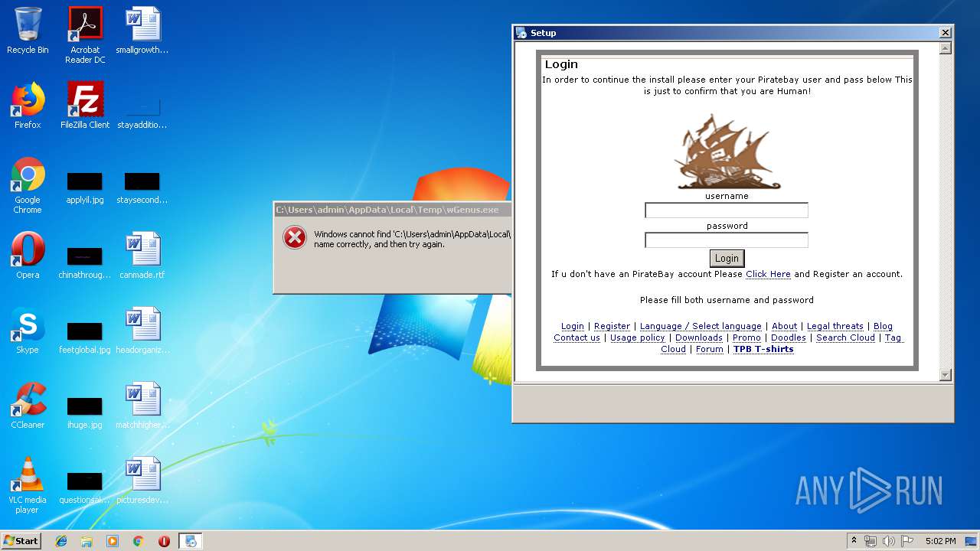Open Internet Explorer from the taskbar
Viewport: 980px width, 551px height.
click(x=61, y=541)
